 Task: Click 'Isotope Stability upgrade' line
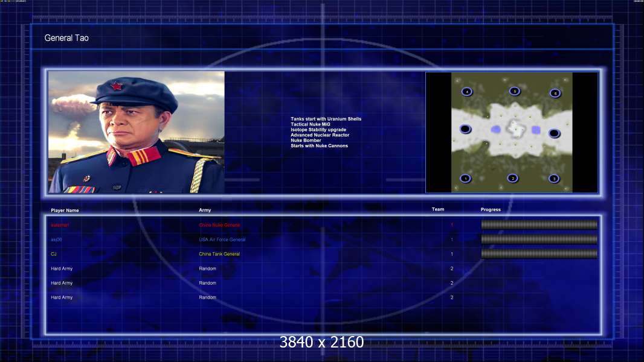coord(318,130)
